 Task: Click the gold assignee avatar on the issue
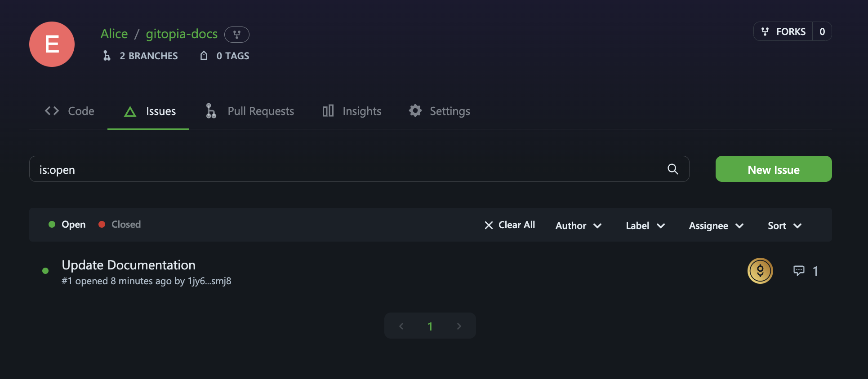[760, 271]
